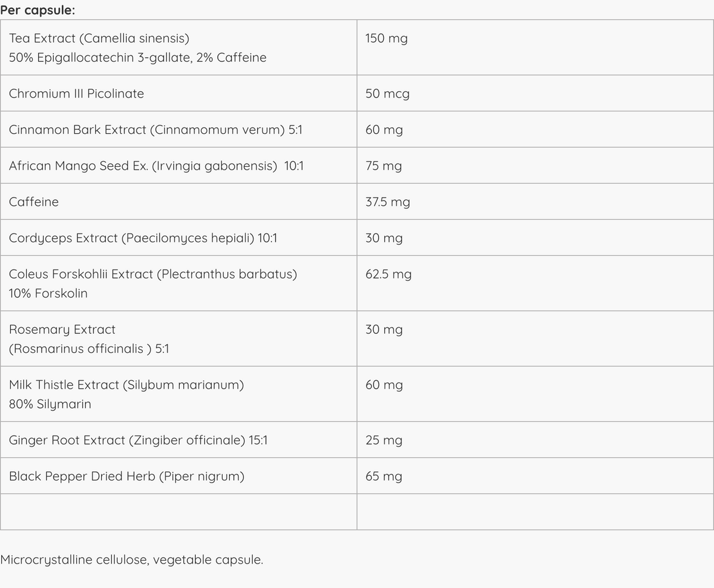Select the cinnamon 60 mg value
The width and height of the screenshot is (714, 588).
[384, 130]
